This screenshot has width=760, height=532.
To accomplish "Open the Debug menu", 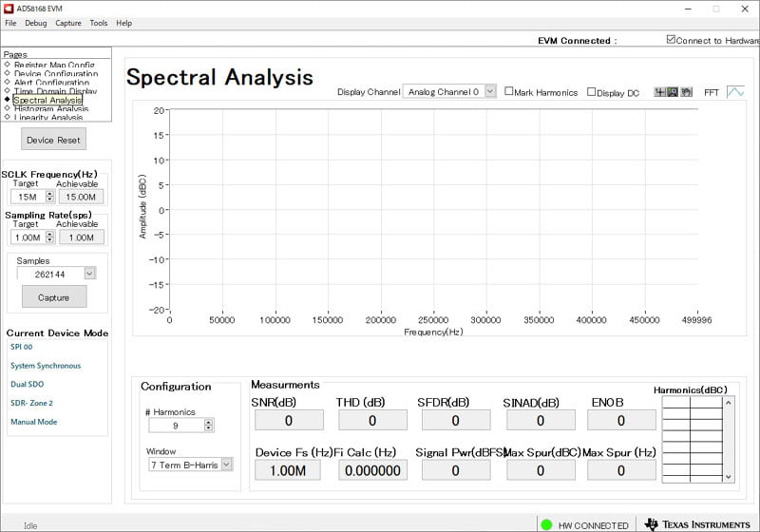I will point(36,23).
